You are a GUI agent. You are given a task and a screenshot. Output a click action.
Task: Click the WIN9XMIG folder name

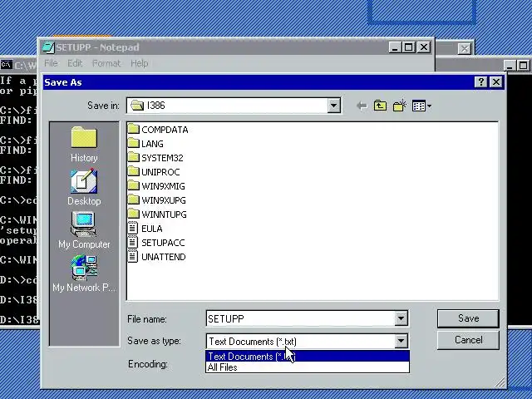click(163, 186)
